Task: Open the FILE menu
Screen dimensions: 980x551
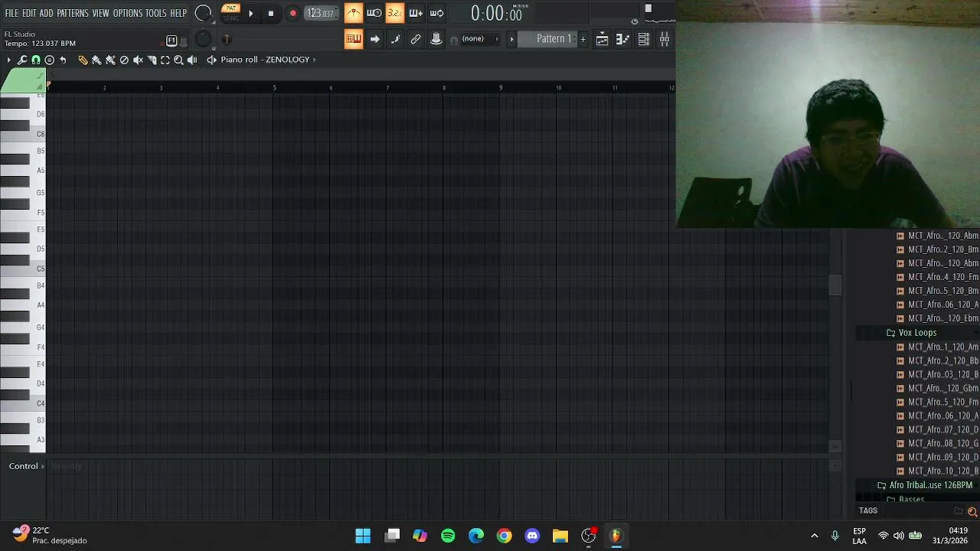Action: tap(11, 13)
